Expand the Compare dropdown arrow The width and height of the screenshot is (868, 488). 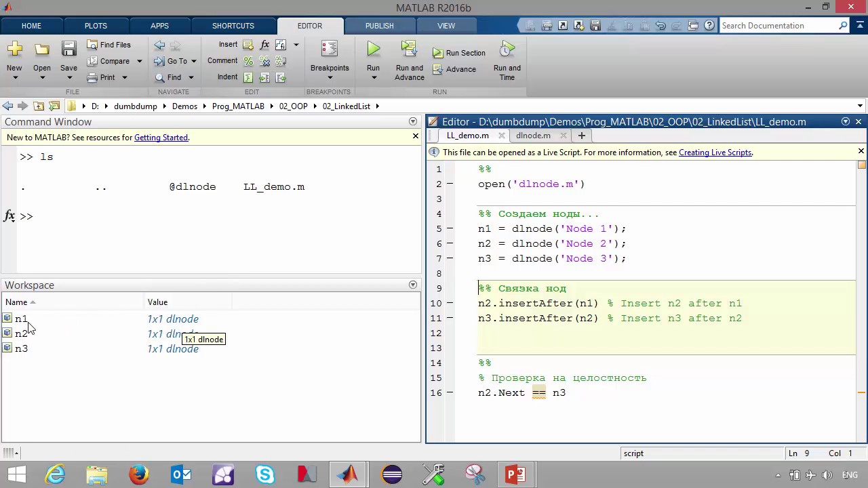coord(139,61)
